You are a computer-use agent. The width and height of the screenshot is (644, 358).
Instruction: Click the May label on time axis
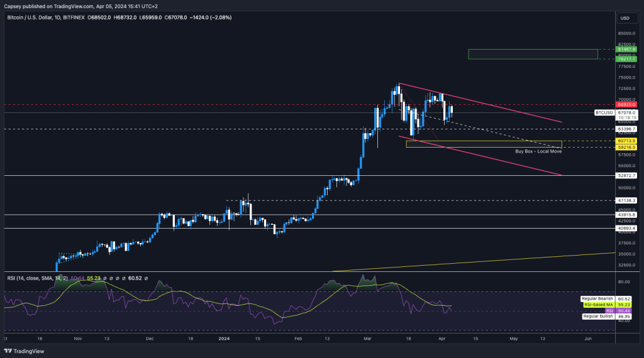click(x=513, y=339)
